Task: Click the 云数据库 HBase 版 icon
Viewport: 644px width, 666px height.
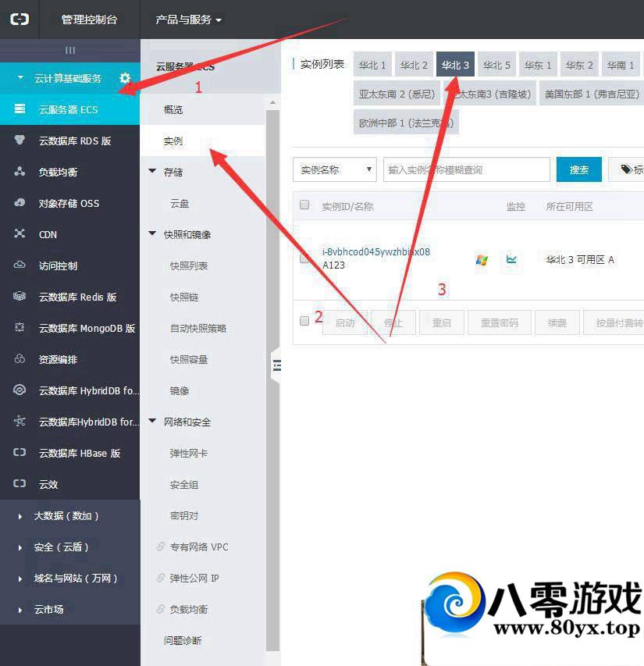Action: (x=20, y=452)
